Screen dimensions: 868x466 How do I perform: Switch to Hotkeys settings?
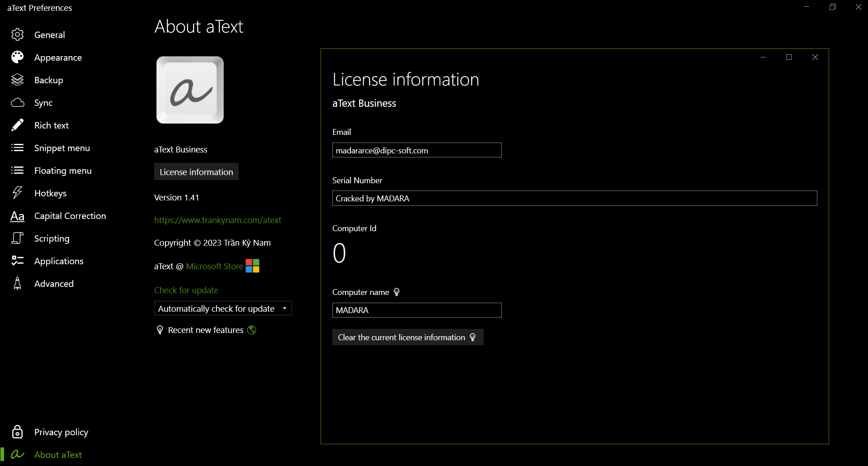tap(50, 193)
